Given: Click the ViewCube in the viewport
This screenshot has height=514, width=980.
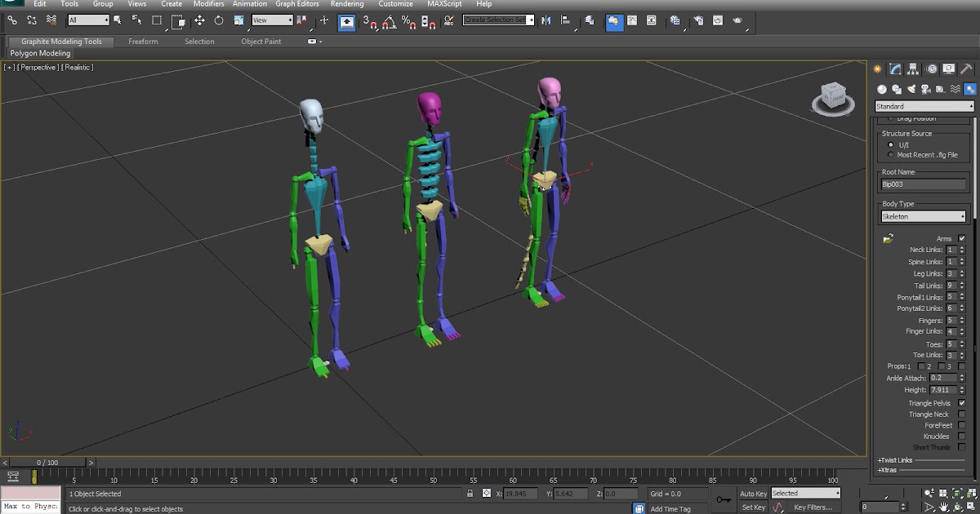Looking at the screenshot, I should (833, 97).
